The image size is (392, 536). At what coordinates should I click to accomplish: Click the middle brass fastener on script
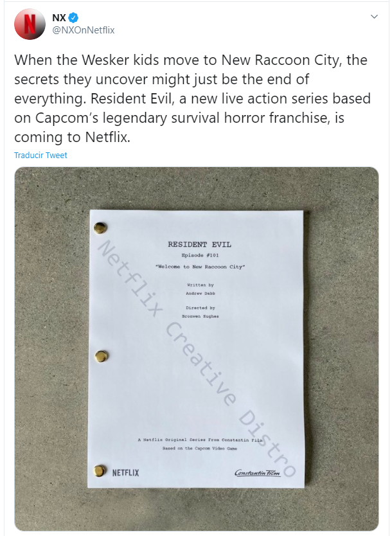(101, 356)
